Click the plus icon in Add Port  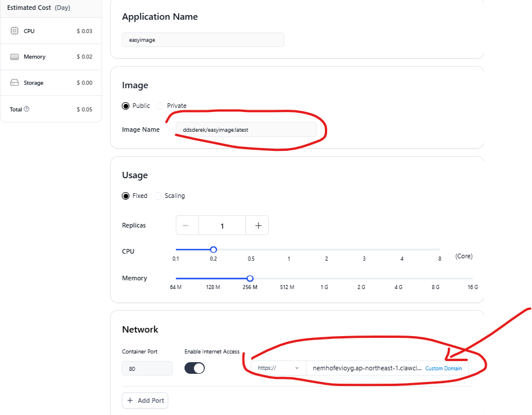130,400
